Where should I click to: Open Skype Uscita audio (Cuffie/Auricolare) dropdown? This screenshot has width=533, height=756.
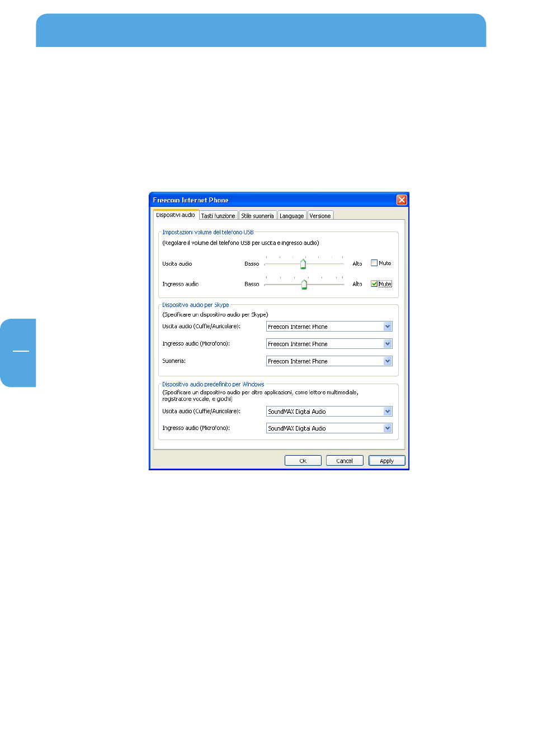coord(388,327)
